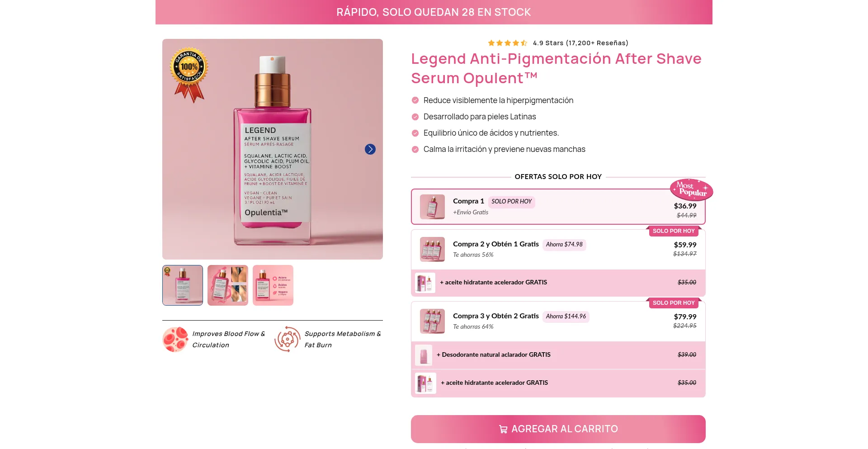Click the single-bottle icon in Compra 1 offer
The image size is (868, 449).
tap(432, 207)
